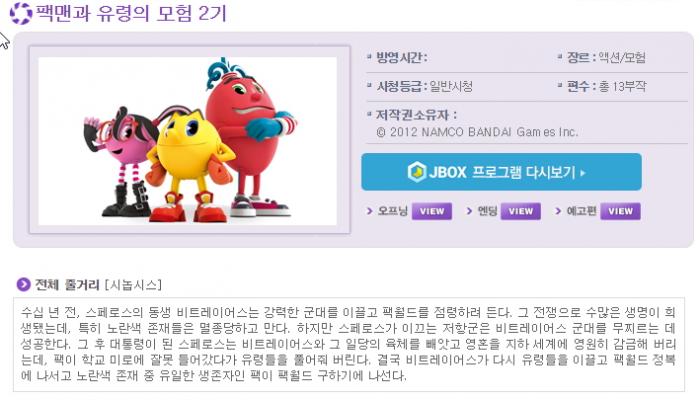Click the purple arrow icon by 전체 줄거리

tap(23, 284)
